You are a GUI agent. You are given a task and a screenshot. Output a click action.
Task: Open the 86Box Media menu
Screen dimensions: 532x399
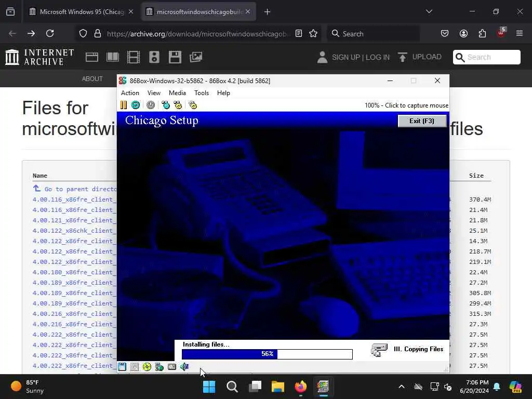coord(177,93)
